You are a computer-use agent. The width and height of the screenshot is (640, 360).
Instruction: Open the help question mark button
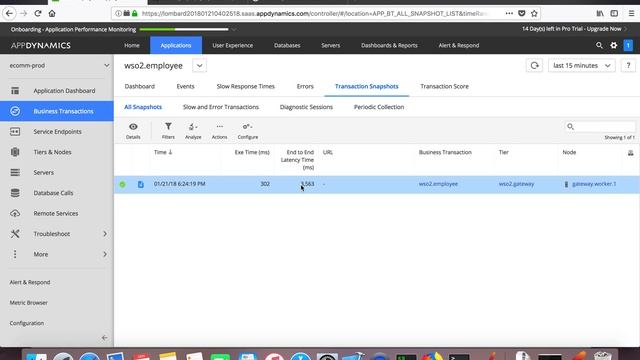(628, 66)
